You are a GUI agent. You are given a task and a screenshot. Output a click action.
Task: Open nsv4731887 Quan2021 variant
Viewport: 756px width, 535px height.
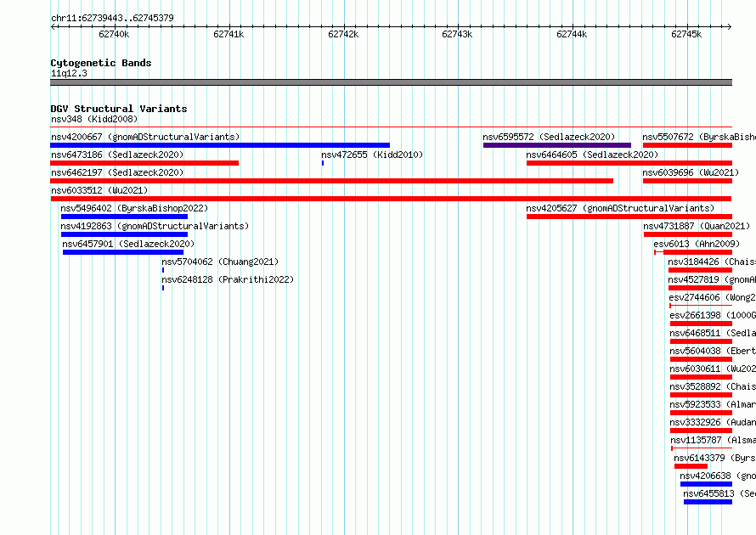[697, 226]
